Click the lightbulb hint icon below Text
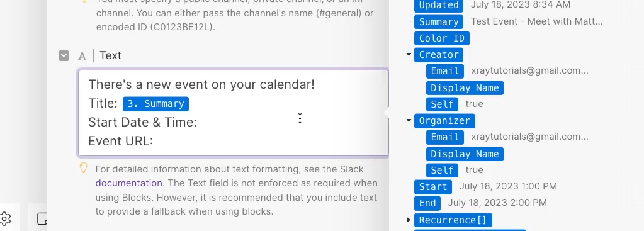Screen dimensions: 644x231 coord(83,168)
